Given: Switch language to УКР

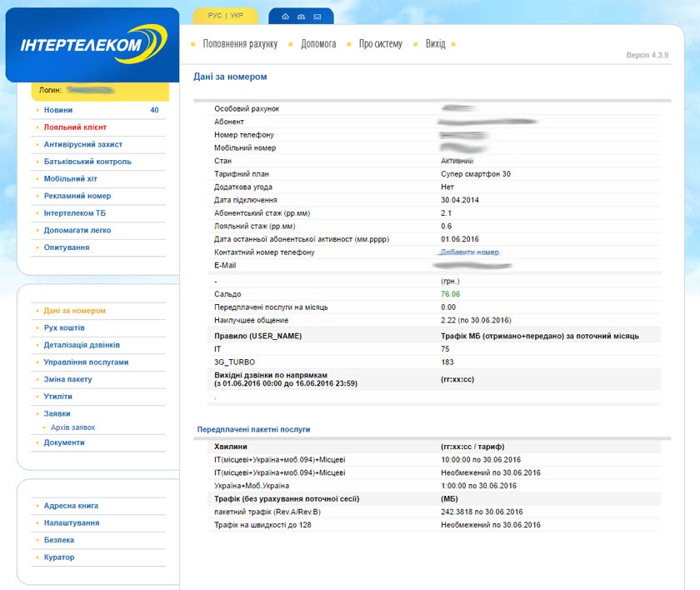Looking at the screenshot, I should 237,16.
